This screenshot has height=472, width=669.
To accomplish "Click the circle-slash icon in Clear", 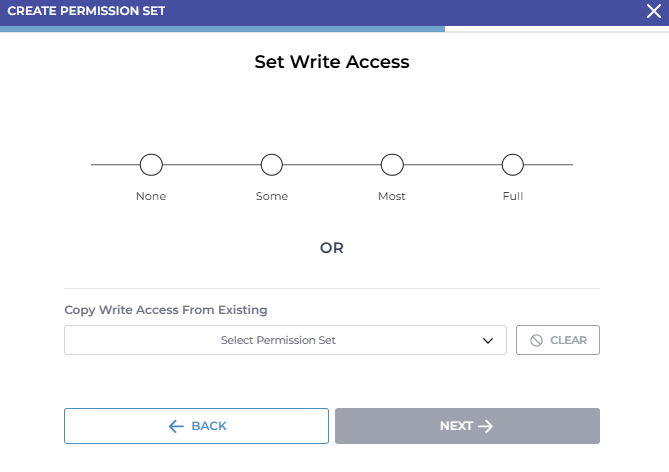I will point(537,340).
